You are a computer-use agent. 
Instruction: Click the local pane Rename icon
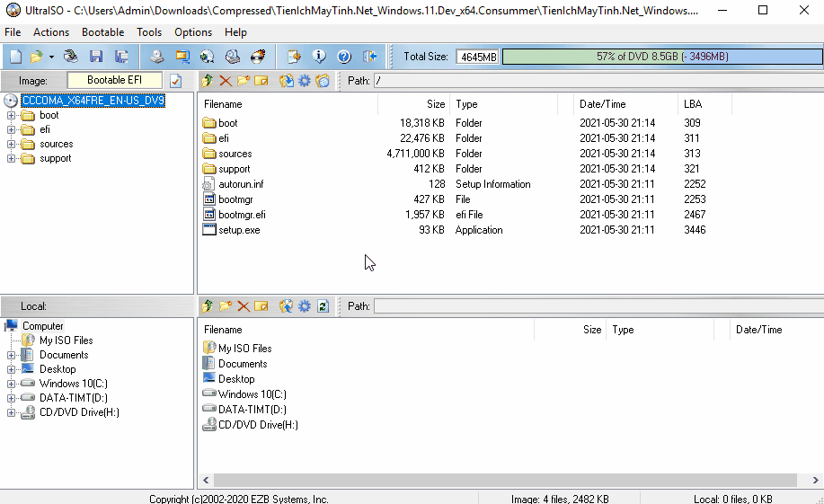point(261,305)
